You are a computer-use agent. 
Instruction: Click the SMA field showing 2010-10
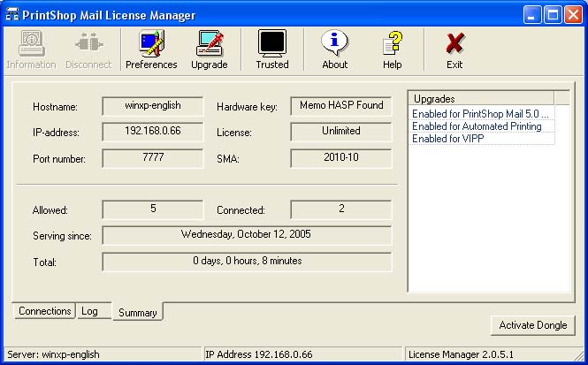(x=341, y=158)
